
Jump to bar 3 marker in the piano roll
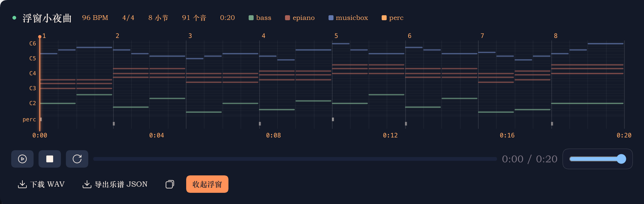tap(190, 36)
